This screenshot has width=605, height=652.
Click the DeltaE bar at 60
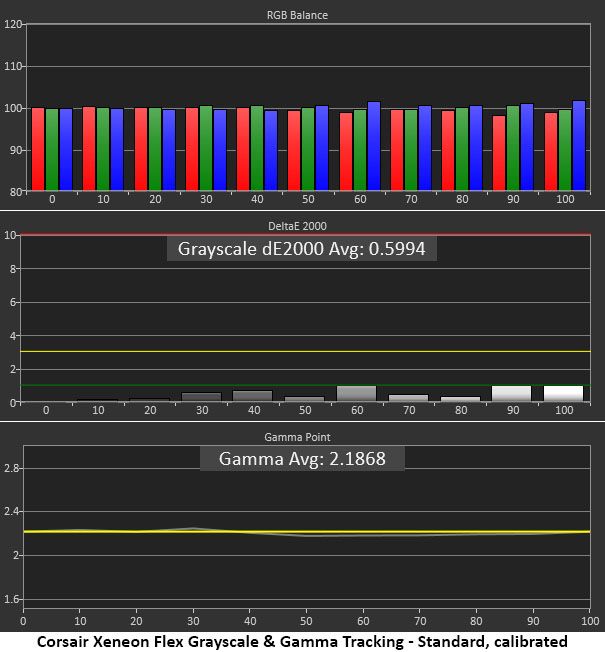356,394
